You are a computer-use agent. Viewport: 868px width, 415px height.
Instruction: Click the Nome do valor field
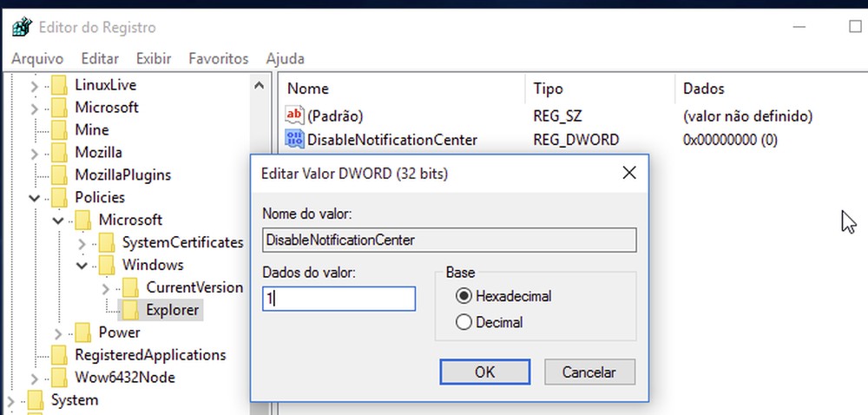pyautogui.click(x=449, y=240)
